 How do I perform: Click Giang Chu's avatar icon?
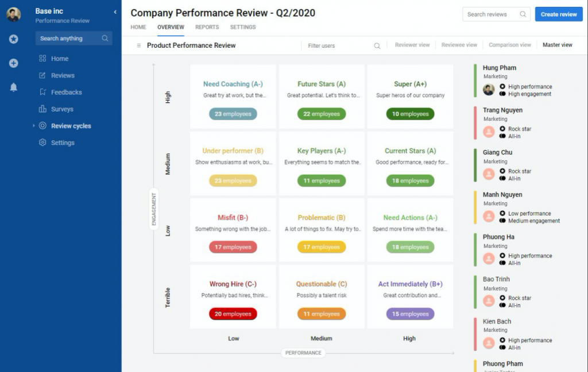click(488, 174)
